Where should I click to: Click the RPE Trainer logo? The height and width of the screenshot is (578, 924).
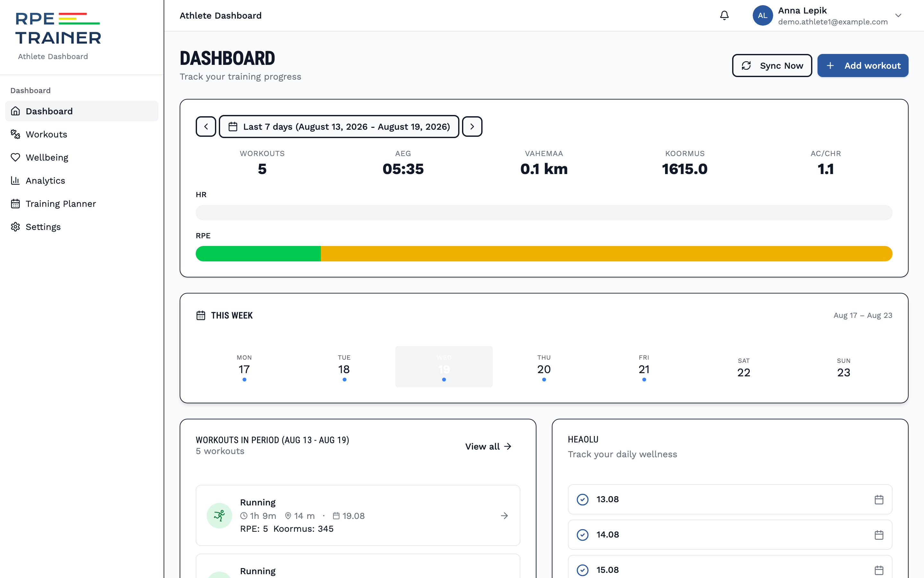pos(58,29)
